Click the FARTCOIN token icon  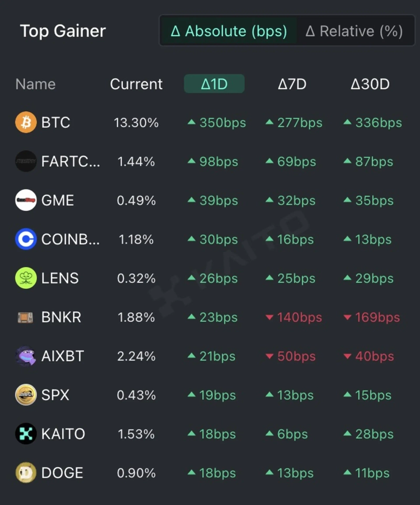point(26,162)
